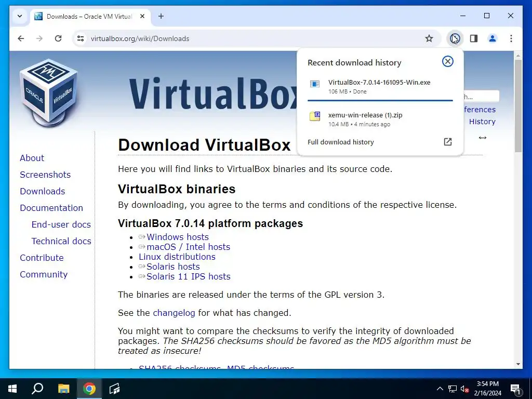Open Chrome three-dot menu

[x=511, y=38]
